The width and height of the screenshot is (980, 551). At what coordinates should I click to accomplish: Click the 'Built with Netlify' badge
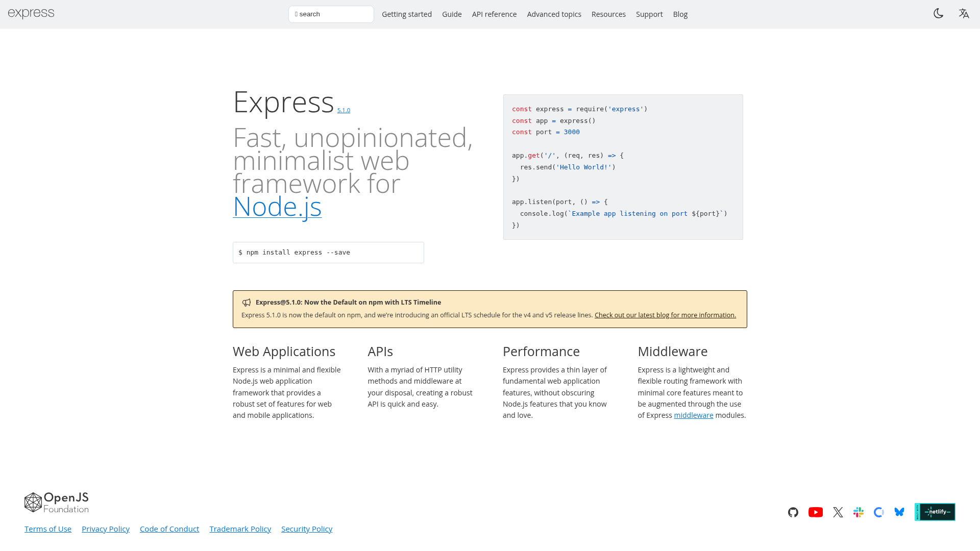(x=935, y=512)
